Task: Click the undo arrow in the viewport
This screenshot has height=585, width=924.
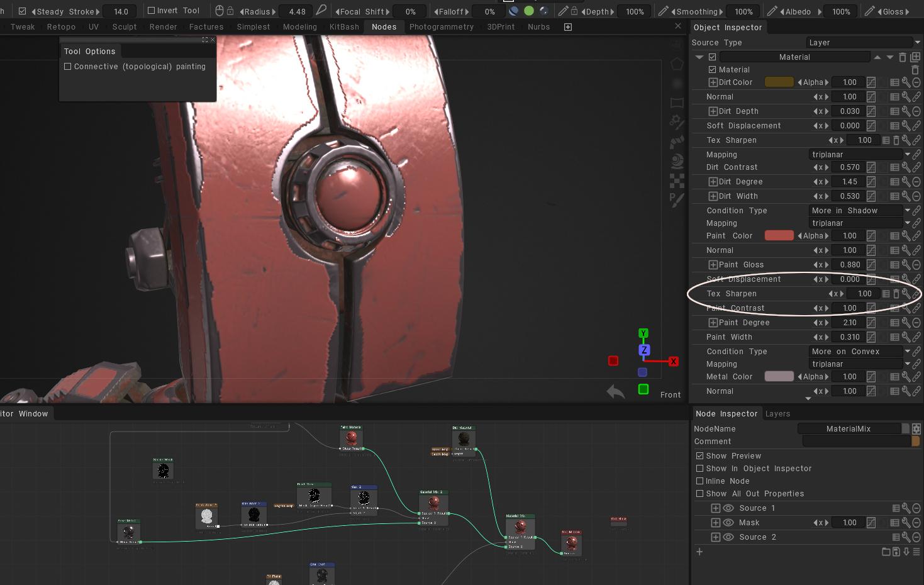Action: (x=615, y=392)
